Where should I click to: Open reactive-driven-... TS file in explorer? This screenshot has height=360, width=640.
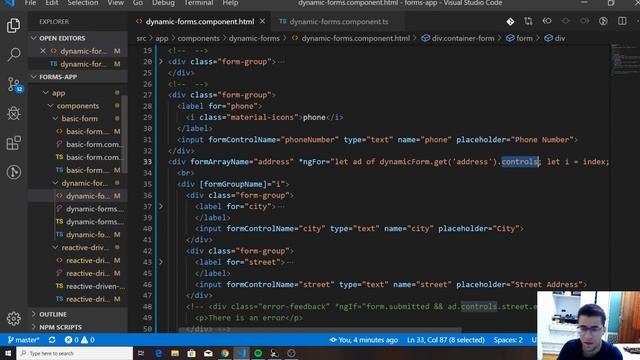[95, 286]
